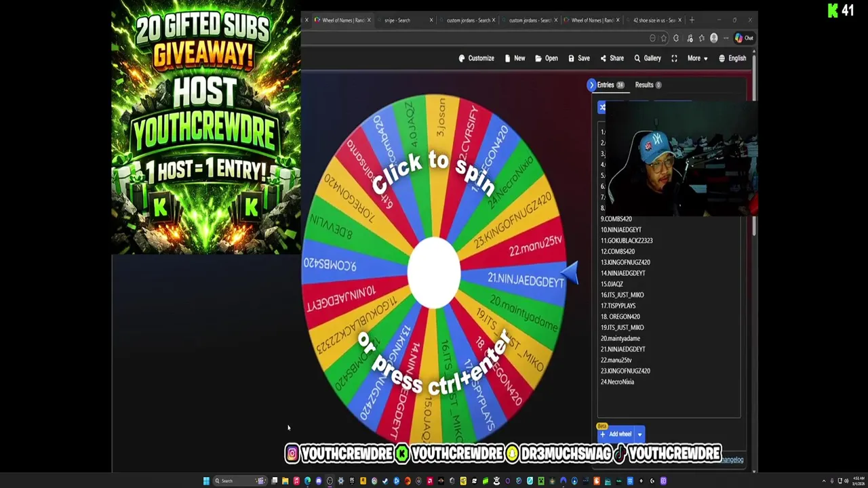Save the current wheel

tap(579, 58)
